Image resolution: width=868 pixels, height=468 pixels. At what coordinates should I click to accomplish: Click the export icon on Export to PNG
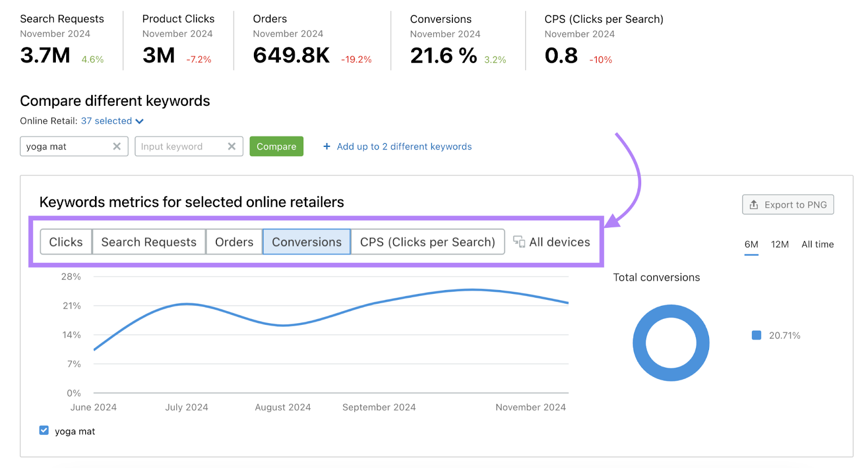pyautogui.click(x=754, y=204)
